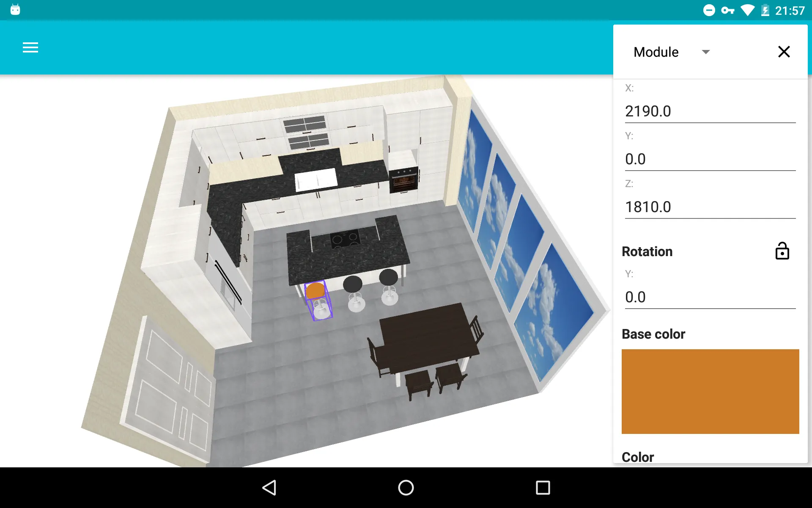Click the Y coordinate input field
Screen dimensions: 812x508
710,159
